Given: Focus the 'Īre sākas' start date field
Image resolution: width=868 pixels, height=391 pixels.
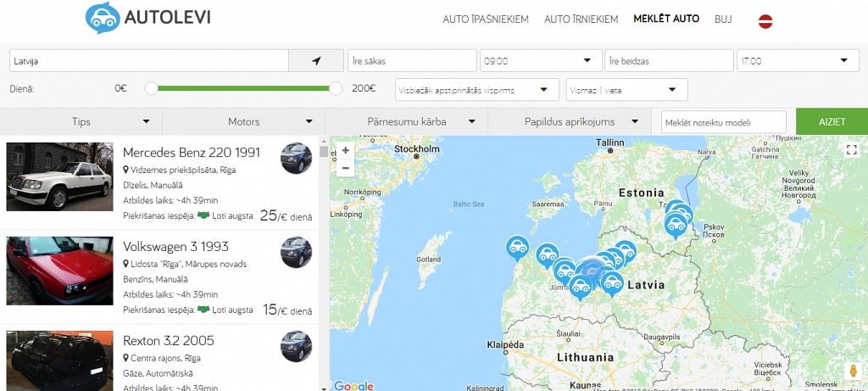Looking at the screenshot, I should tap(413, 61).
